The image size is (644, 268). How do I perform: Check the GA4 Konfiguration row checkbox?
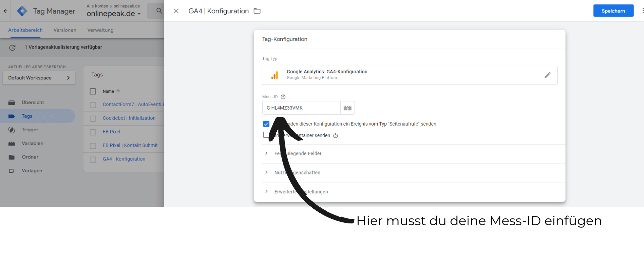[x=93, y=160]
